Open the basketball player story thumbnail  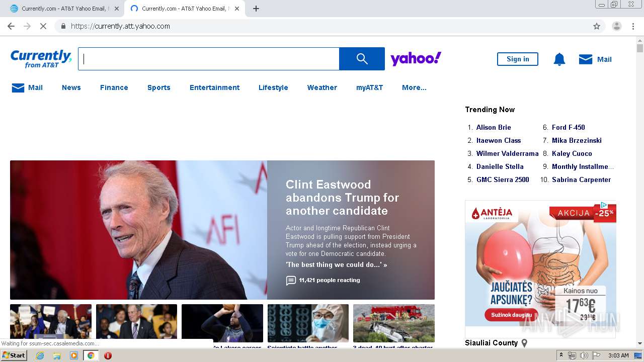(222, 323)
